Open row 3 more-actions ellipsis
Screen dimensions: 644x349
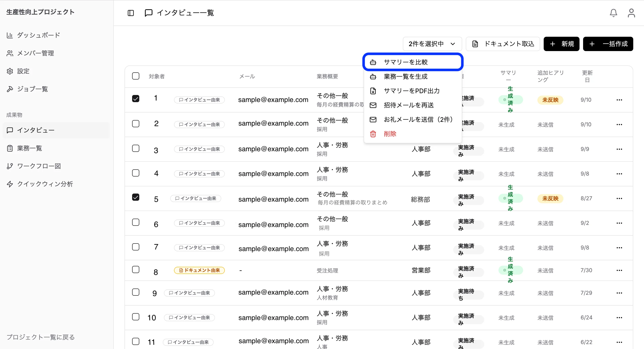[x=619, y=149]
